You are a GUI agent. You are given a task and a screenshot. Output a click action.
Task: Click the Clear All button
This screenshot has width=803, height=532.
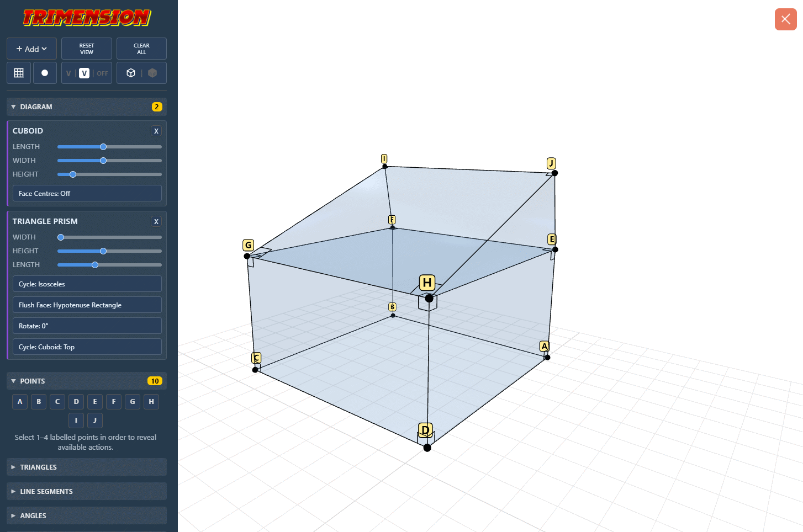[141, 49]
